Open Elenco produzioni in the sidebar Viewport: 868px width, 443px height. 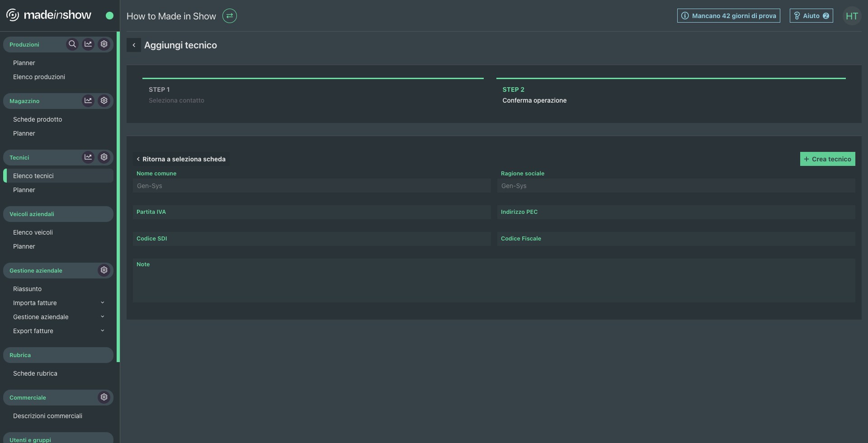coord(39,77)
